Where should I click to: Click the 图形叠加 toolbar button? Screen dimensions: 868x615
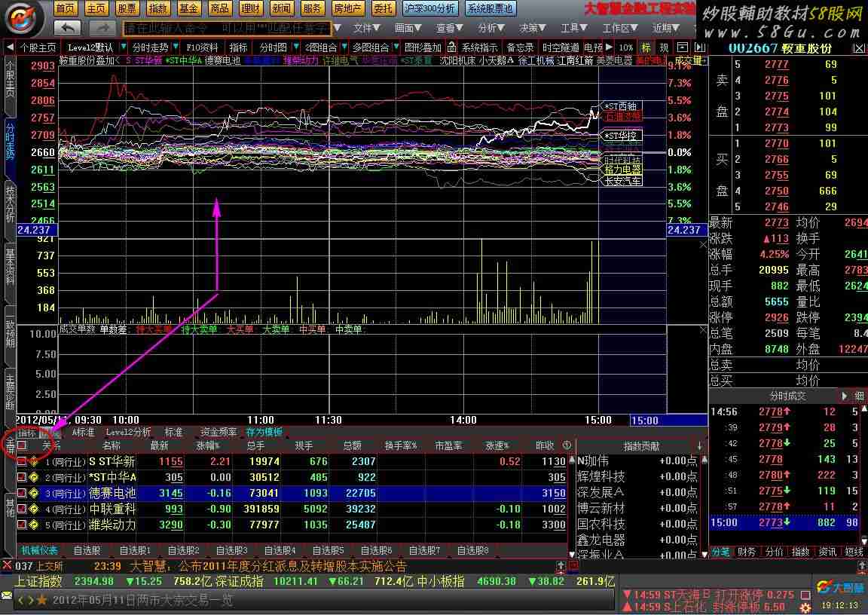pyautogui.click(x=423, y=47)
